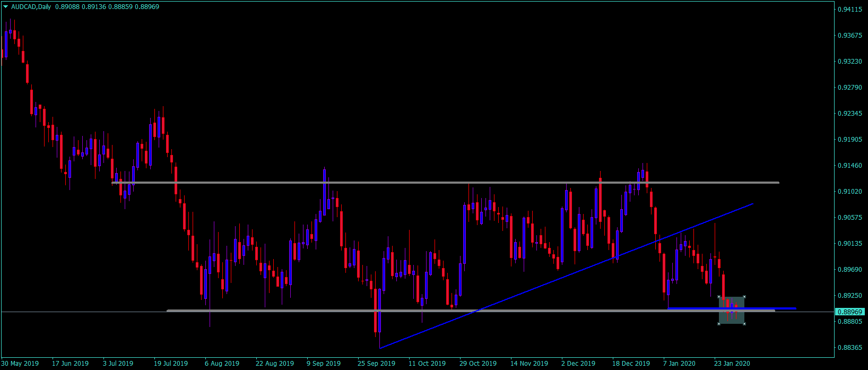The image size is (868, 370).
Task: Click the 19 Jul 2019 date label
Action: pos(171,364)
